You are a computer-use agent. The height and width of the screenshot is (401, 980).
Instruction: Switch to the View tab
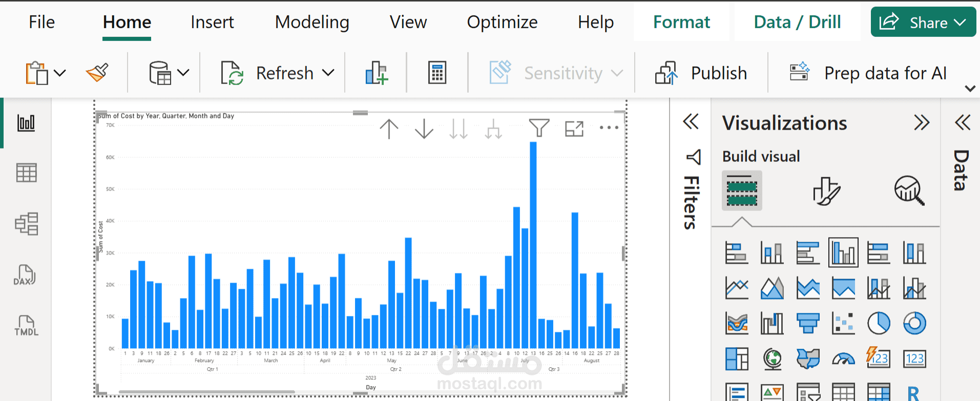click(408, 22)
